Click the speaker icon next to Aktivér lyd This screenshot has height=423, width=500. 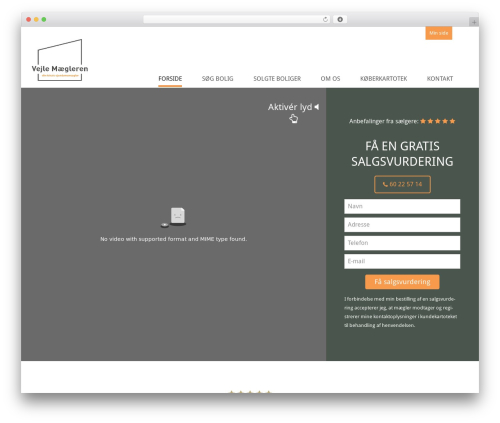coord(317,107)
